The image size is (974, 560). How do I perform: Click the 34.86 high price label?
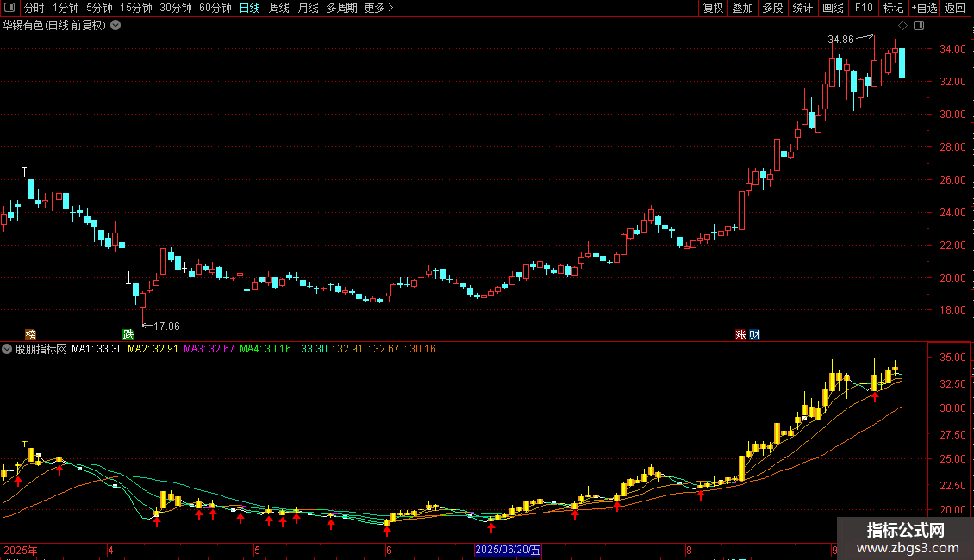840,40
